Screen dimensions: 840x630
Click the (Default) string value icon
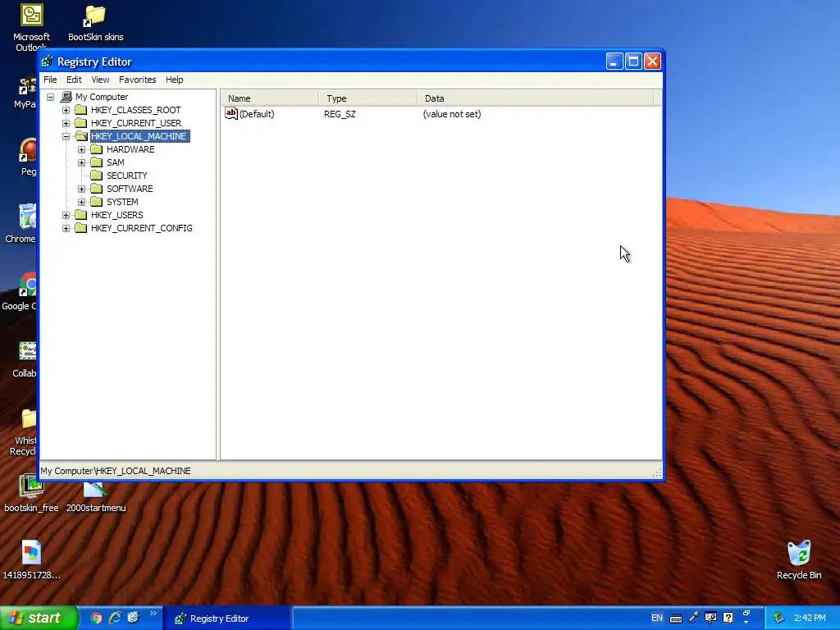coord(231,113)
